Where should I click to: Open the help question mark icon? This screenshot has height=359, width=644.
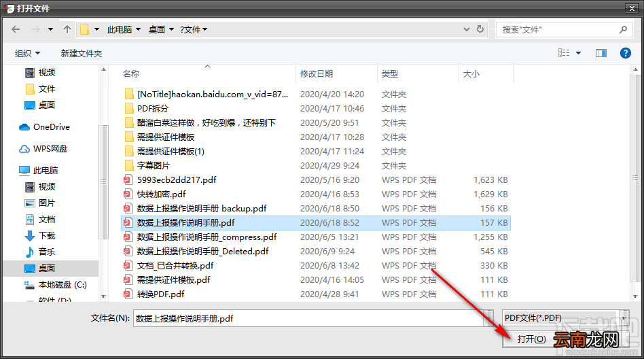pos(625,53)
